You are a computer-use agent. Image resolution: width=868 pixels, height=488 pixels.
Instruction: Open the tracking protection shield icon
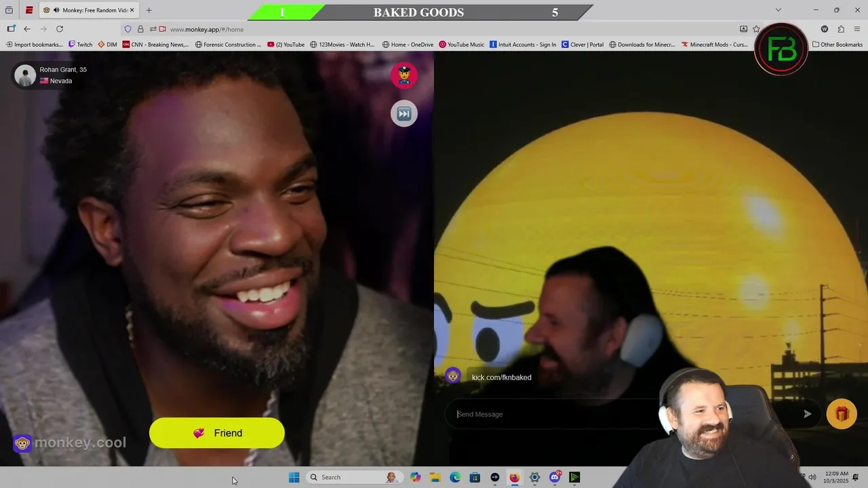(127, 29)
